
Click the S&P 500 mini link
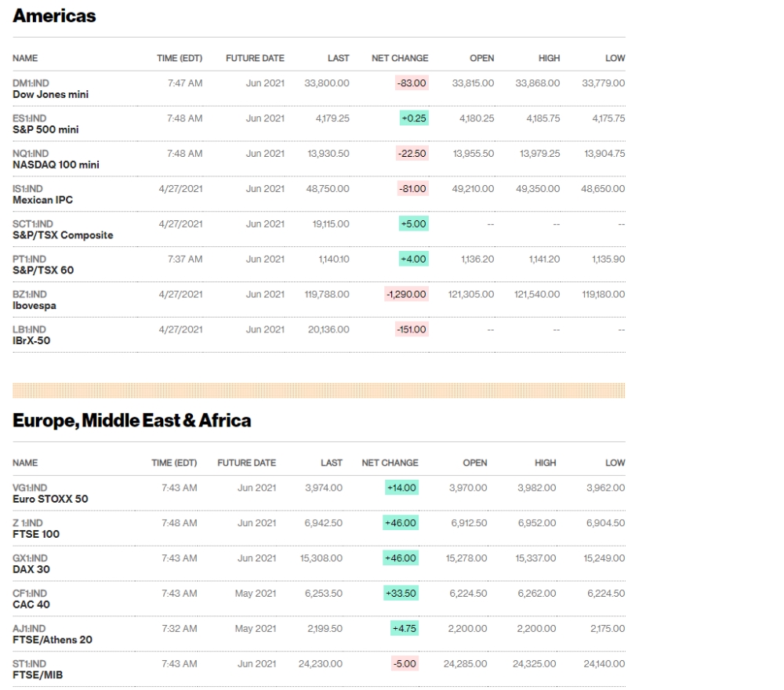(x=45, y=129)
